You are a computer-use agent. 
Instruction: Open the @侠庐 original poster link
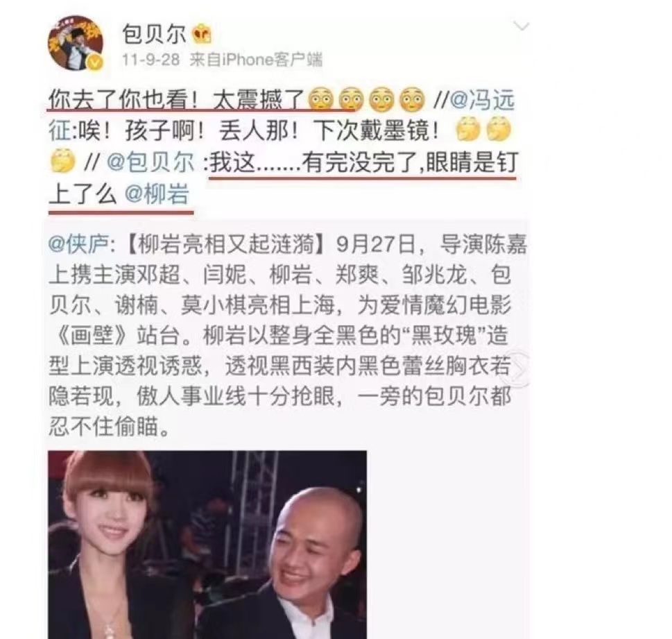coord(79,244)
